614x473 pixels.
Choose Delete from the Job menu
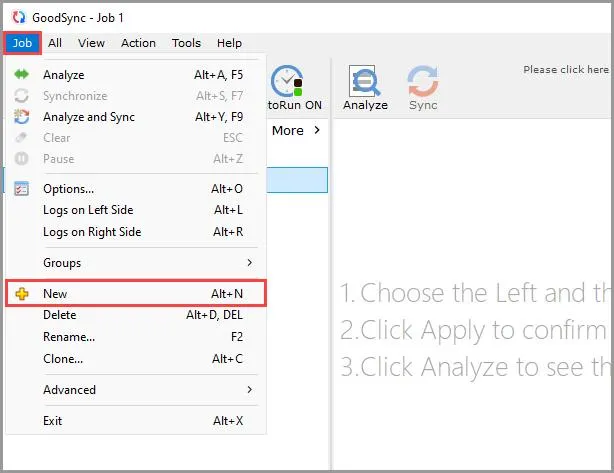coord(136,315)
